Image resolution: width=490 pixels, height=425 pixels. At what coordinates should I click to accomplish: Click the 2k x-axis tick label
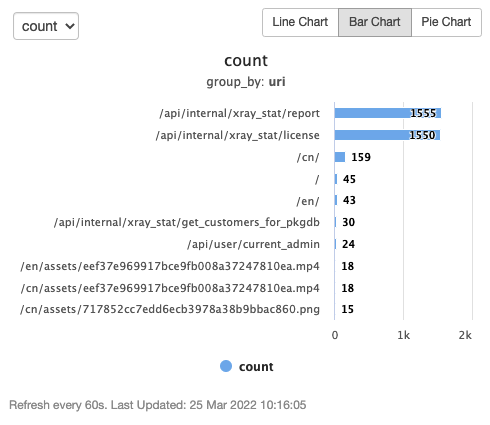465,335
